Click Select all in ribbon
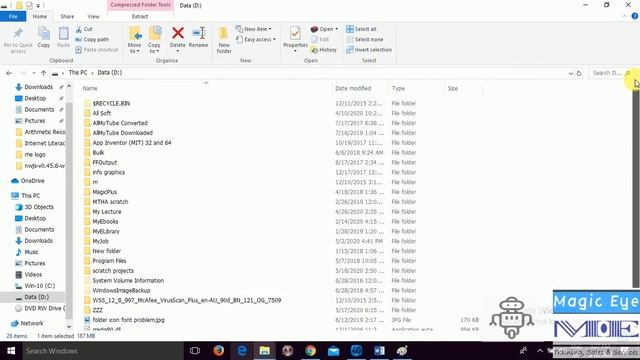Screen dimensions: 640x360 point(361,29)
